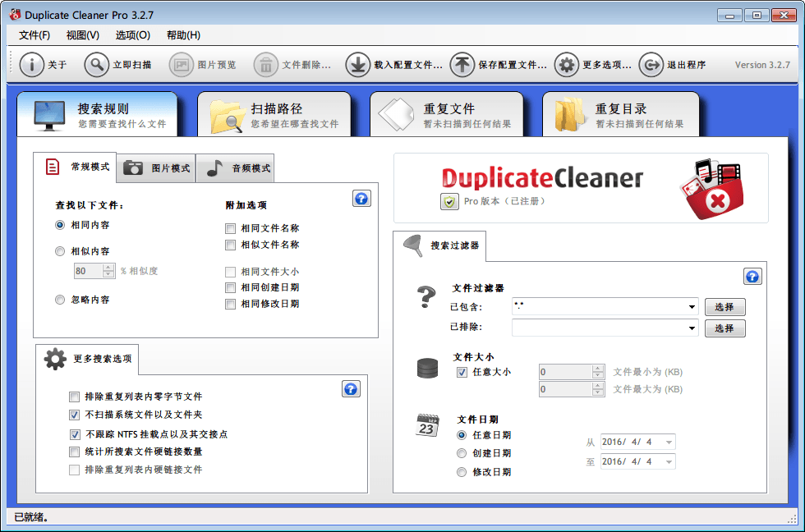Viewport: 805px width, 532px height.
Task: Click the 文件最大为 (KB) value field
Action: [x=566, y=389]
